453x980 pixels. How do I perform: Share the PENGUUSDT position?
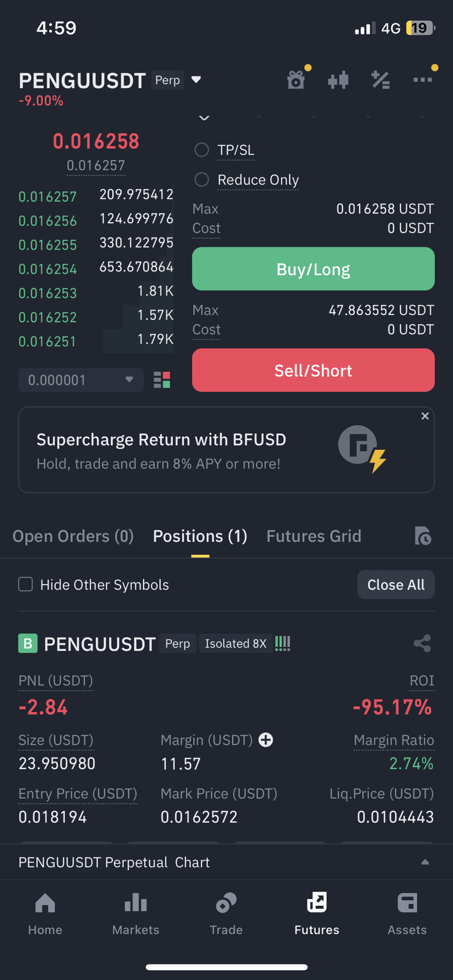pos(422,643)
